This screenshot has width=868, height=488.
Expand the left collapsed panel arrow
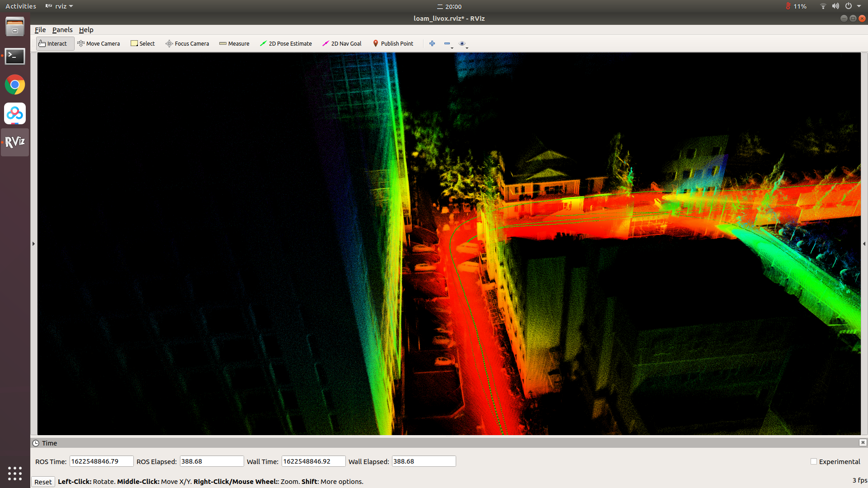33,244
